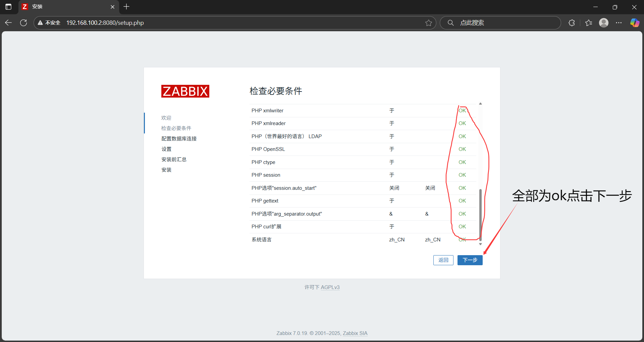Click the zh_CN current value cell
The height and width of the screenshot is (342, 644).
point(397,240)
